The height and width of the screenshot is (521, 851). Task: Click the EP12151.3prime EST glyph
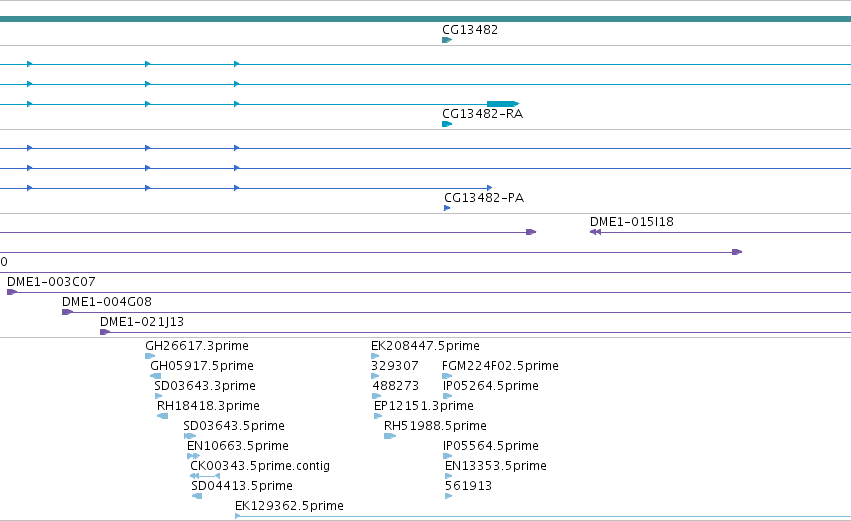(x=378, y=416)
